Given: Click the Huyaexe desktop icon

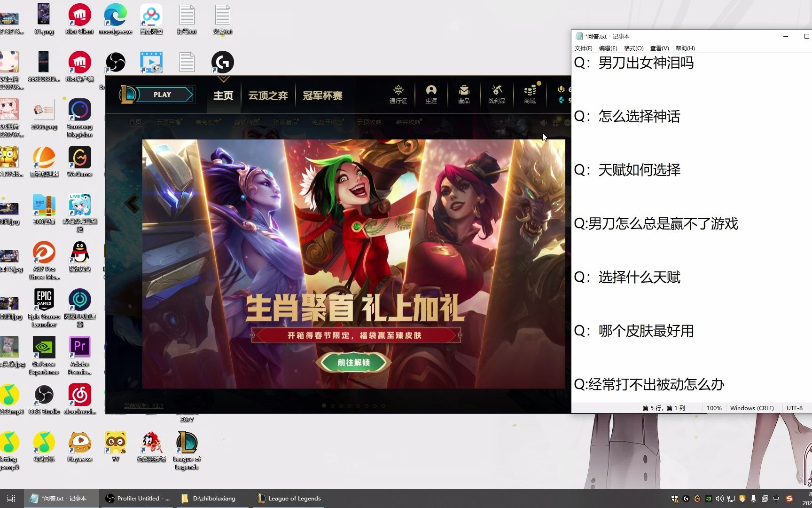Looking at the screenshot, I should pos(79,446).
